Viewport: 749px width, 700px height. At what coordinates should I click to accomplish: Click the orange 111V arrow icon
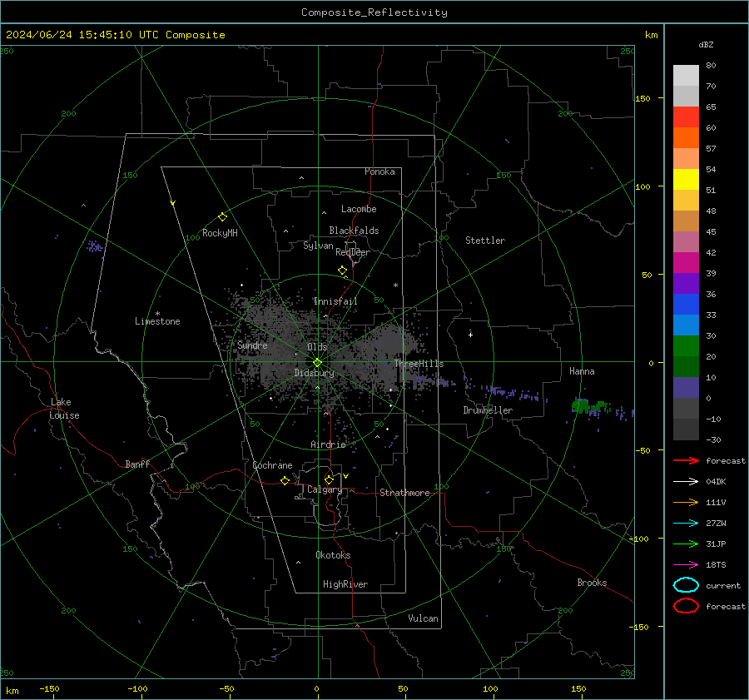[686, 502]
